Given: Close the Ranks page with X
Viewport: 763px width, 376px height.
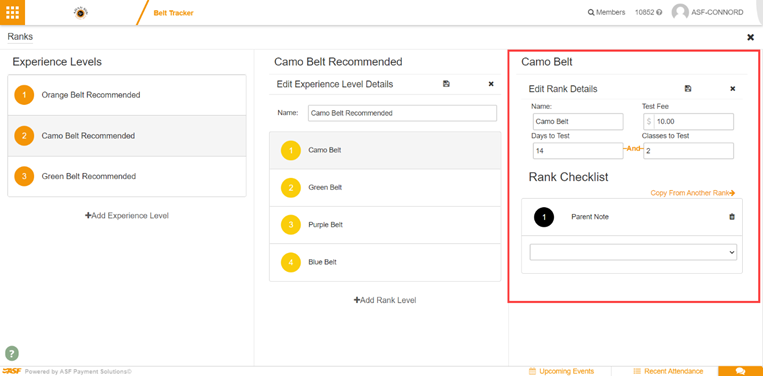Looking at the screenshot, I should click(750, 37).
